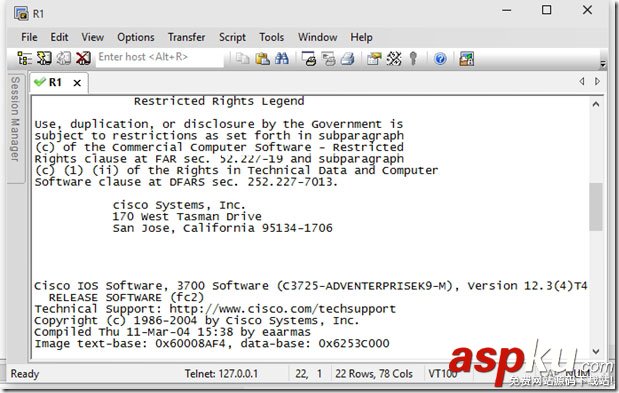
Task: Close the R1 SecureCRT window
Action: pyautogui.click(x=587, y=10)
